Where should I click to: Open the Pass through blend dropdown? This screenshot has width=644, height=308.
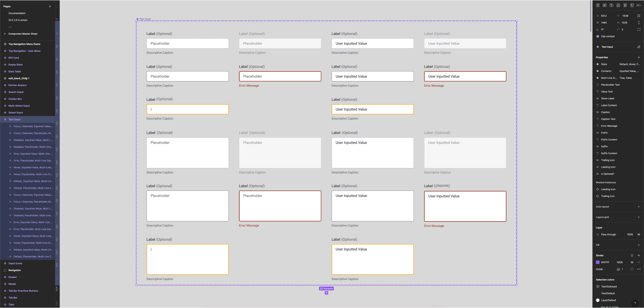[x=609, y=235]
